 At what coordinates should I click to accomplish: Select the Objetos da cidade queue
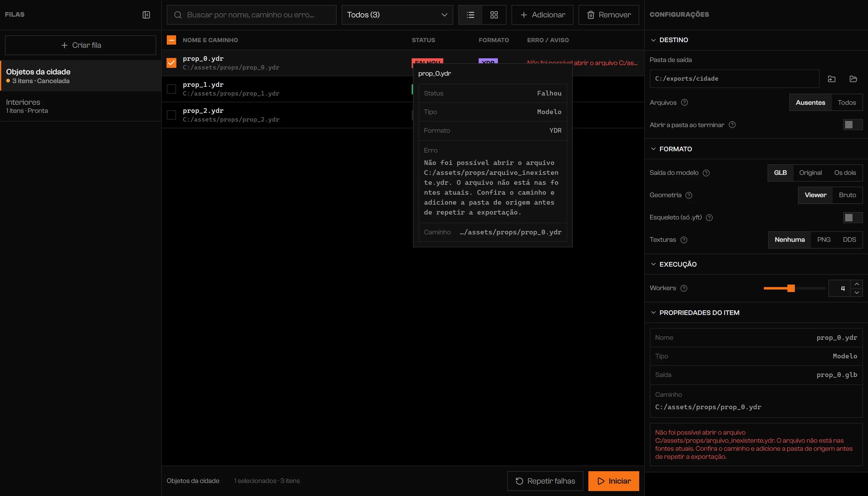click(x=81, y=76)
